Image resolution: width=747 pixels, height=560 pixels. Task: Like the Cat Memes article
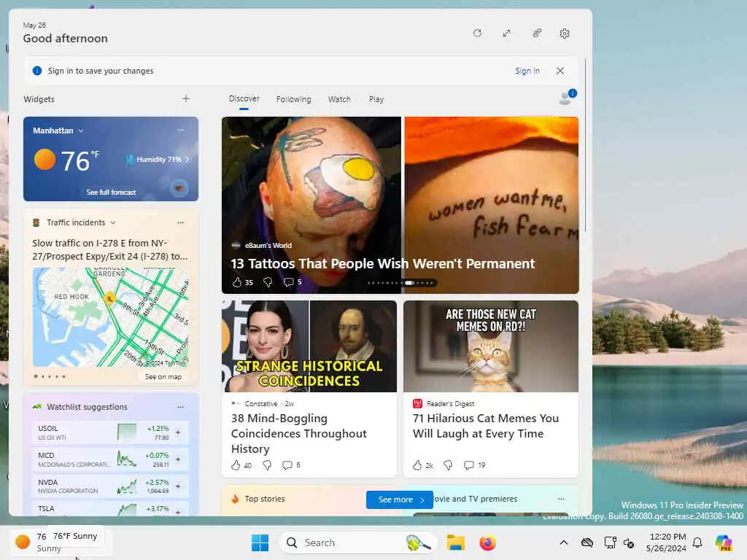[x=417, y=465]
